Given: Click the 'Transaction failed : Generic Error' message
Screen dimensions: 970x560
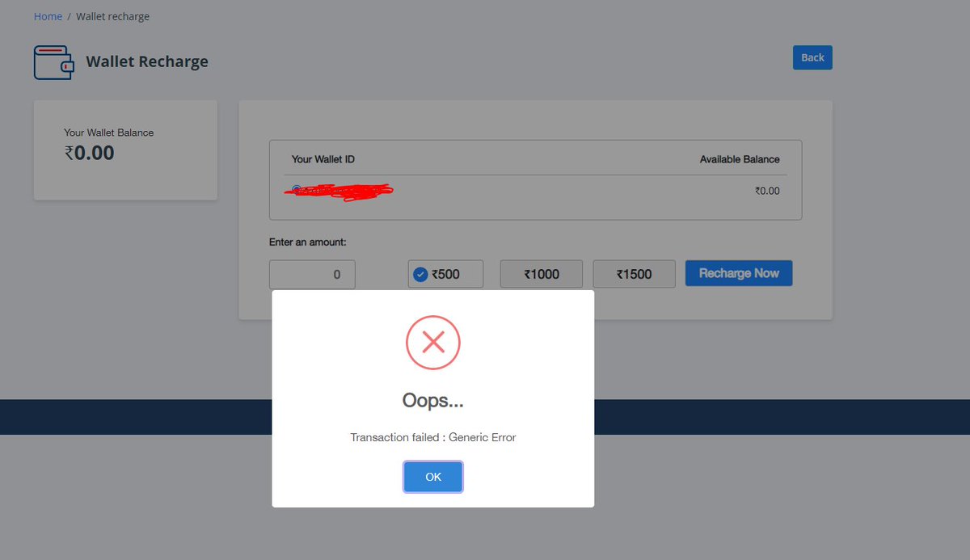Looking at the screenshot, I should pos(433,437).
